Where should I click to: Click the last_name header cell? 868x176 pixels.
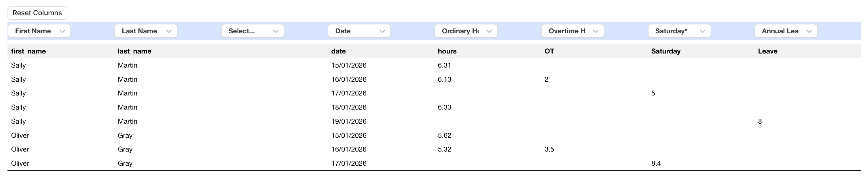click(134, 51)
